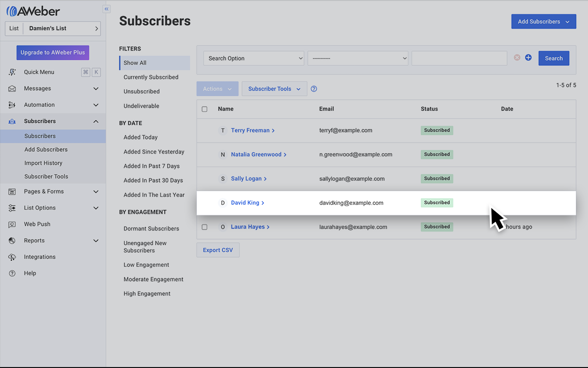This screenshot has width=588, height=368.
Task: Open the Subscriber Tools dropdown
Action: [x=274, y=89]
